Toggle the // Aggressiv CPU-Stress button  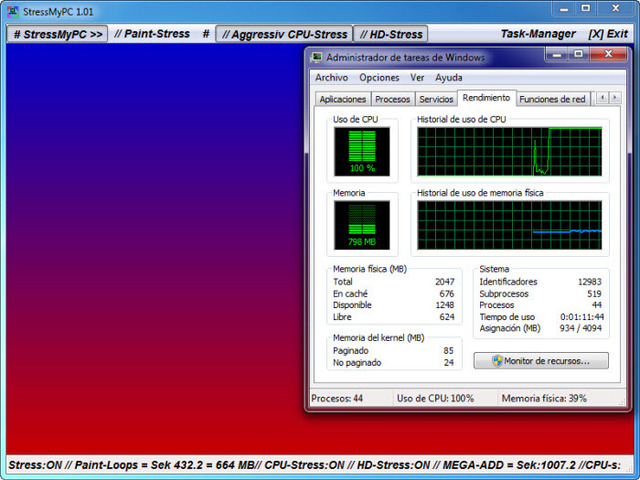coord(284,34)
